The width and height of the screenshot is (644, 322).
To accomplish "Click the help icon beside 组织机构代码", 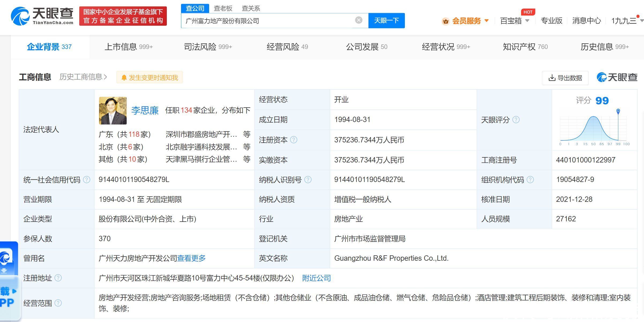I will [530, 180].
